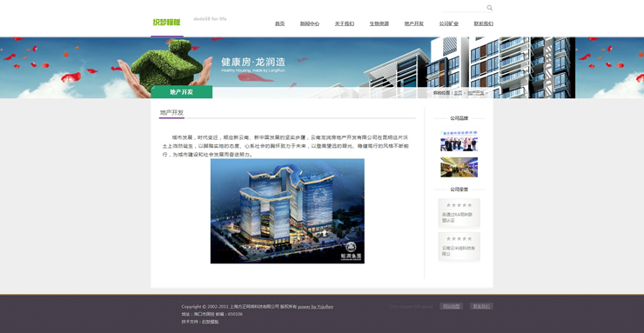Click the green 地产开发 banner tab
The height and width of the screenshot is (333, 644).
[182, 92]
